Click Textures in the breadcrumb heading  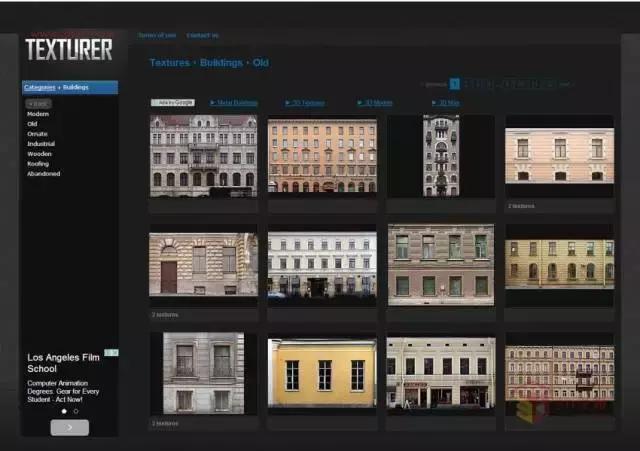point(169,63)
